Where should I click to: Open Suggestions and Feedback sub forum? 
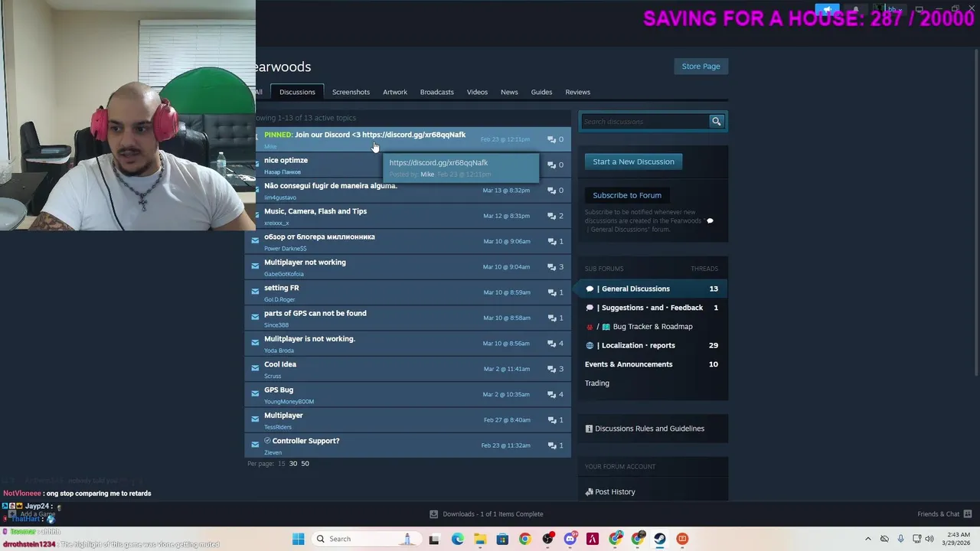(652, 308)
